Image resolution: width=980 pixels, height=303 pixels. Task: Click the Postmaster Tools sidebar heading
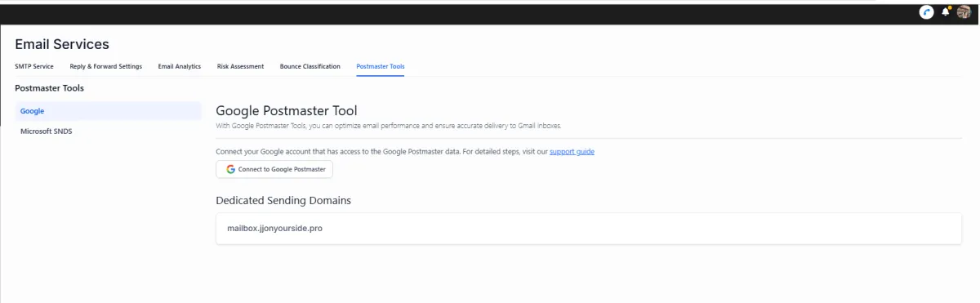click(x=49, y=87)
